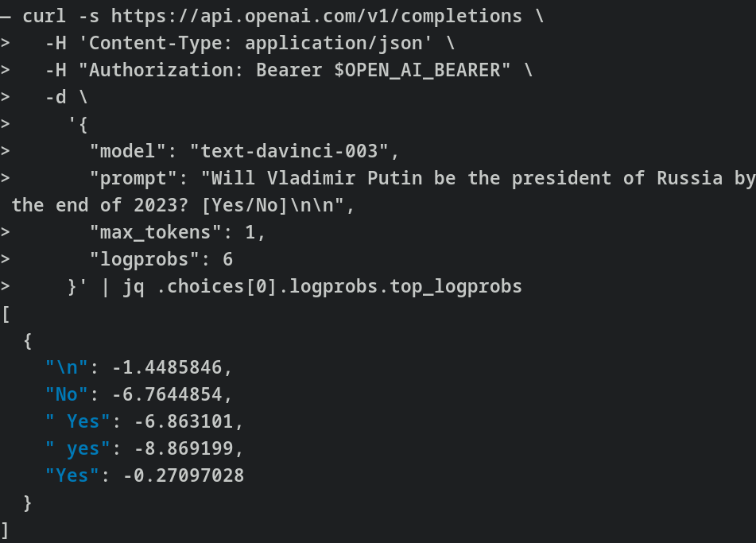Screen dimensions: 756x543
Task: Click the lowercase " yes" key
Action: (78, 448)
